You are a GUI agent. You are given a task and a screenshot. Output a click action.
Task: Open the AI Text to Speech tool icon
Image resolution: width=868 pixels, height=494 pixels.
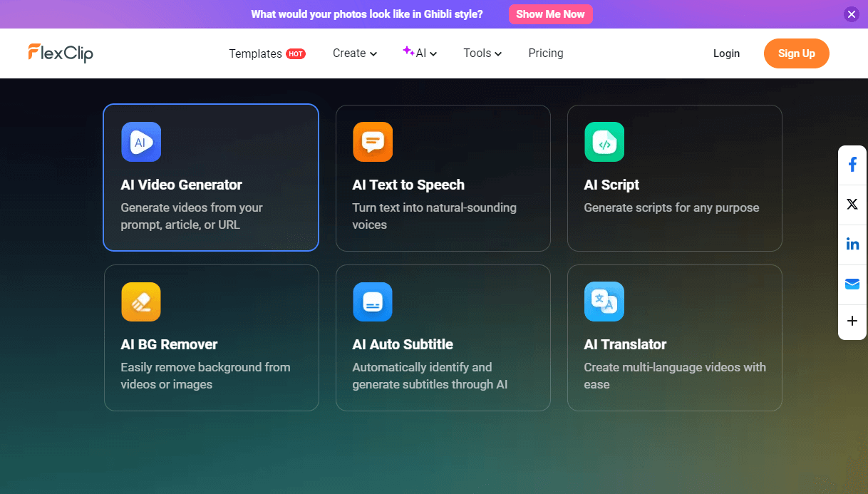pos(372,142)
